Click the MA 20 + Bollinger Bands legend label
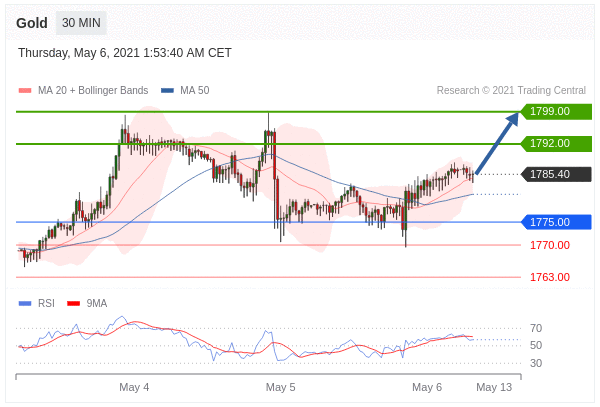600x407 pixels. (x=93, y=90)
